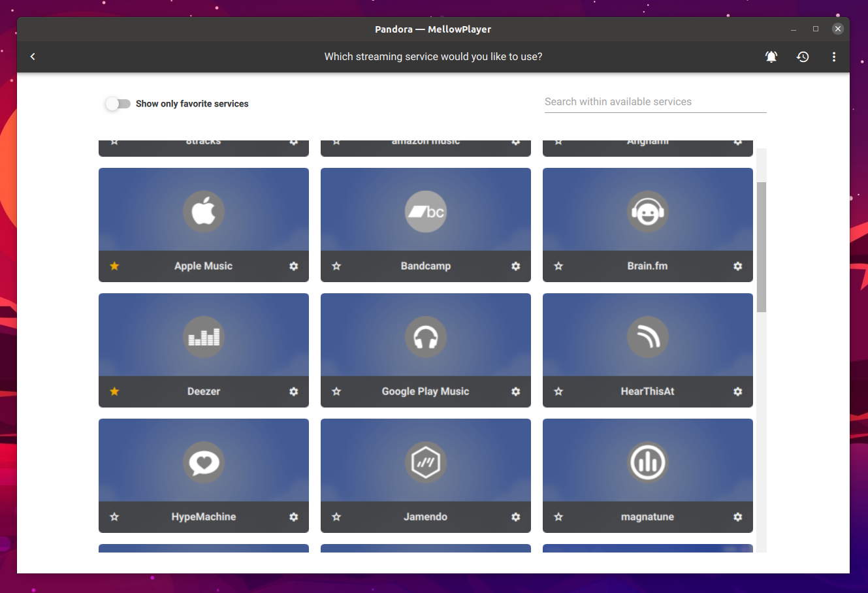Favorite HearThisAt with its star
Screen dimensions: 868x593
click(x=558, y=391)
